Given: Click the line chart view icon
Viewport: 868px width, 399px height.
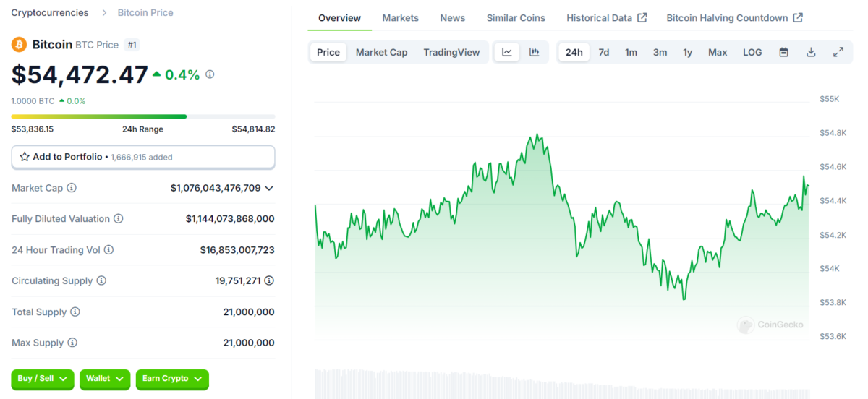Looking at the screenshot, I should [507, 52].
